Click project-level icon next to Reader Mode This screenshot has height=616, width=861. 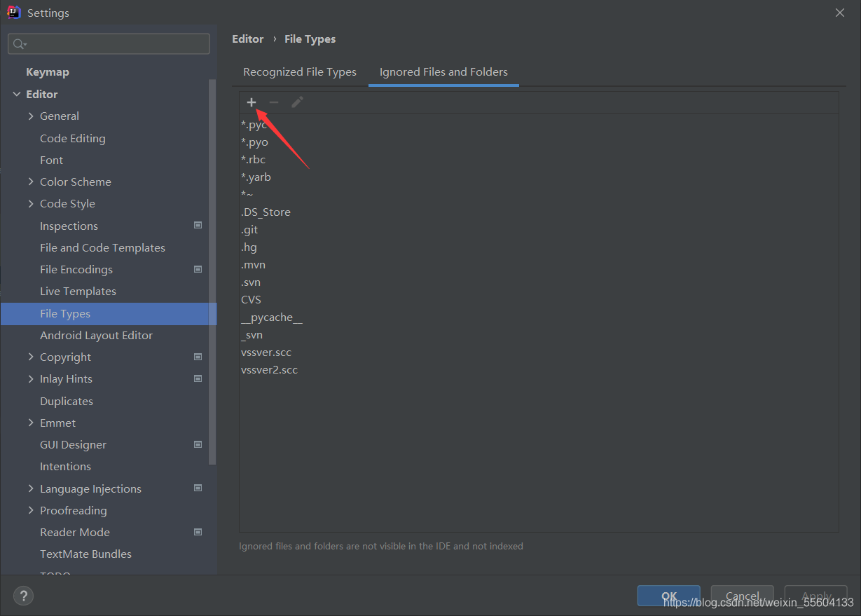pos(198,532)
